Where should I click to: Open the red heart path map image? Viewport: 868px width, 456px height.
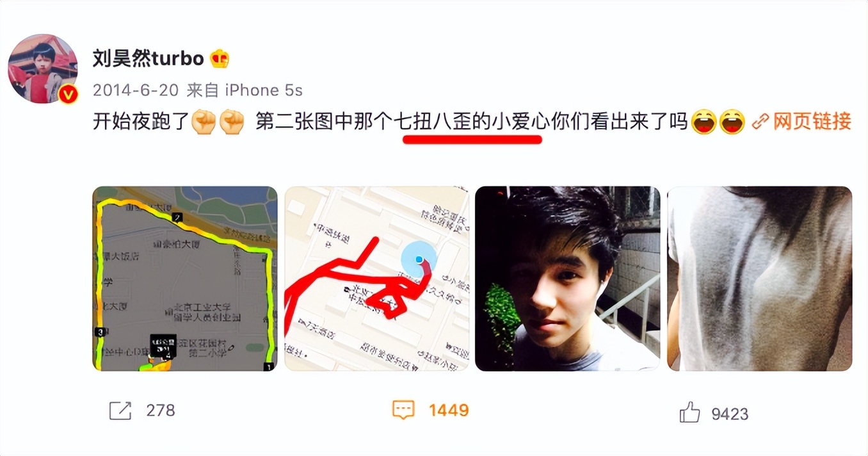pyautogui.click(x=376, y=279)
